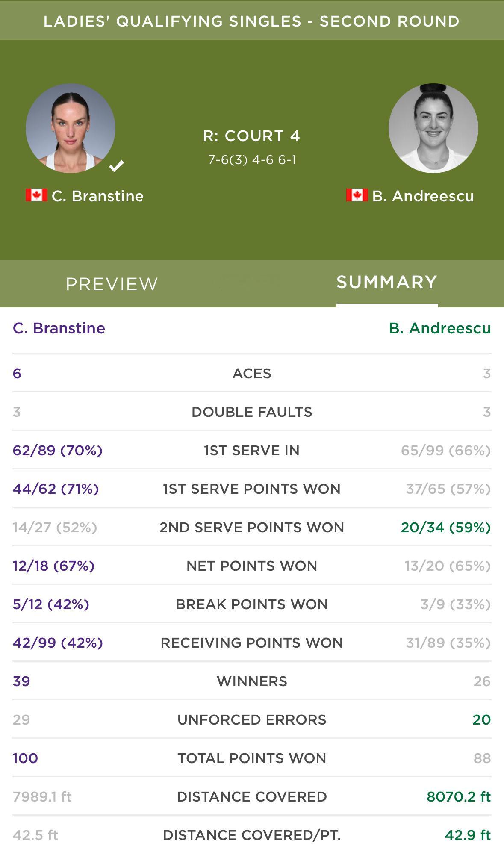Viewport: 504px width, 855px height.
Task: Click the Ladies' Qualifying Singles header bar
Action: pos(252,21)
